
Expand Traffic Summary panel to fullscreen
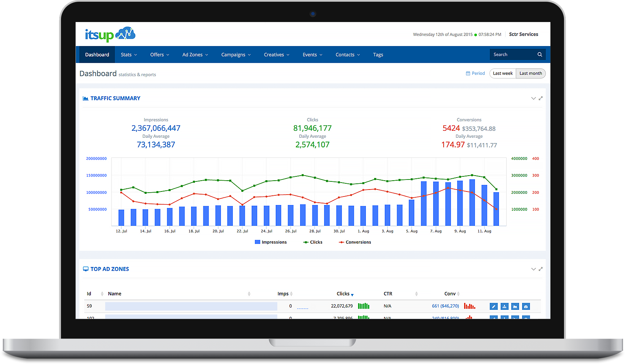point(541,98)
